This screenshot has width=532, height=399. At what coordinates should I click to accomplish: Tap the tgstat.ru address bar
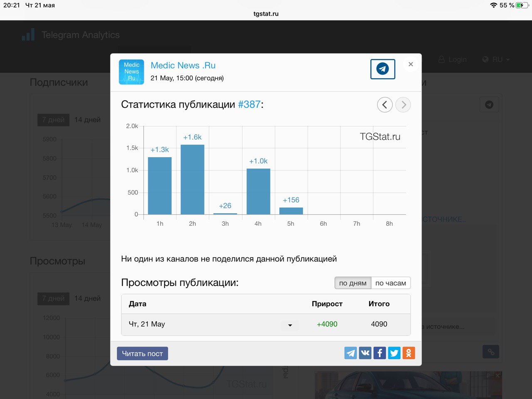(x=266, y=14)
